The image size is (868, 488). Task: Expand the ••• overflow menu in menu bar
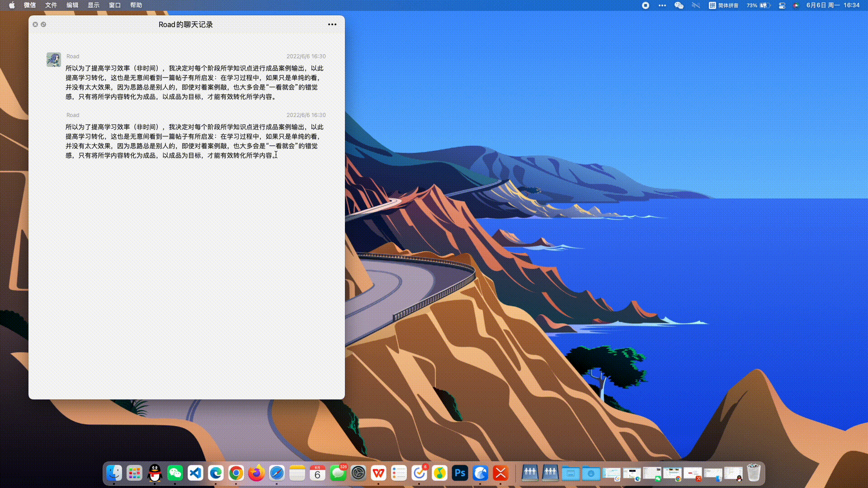coord(661,5)
